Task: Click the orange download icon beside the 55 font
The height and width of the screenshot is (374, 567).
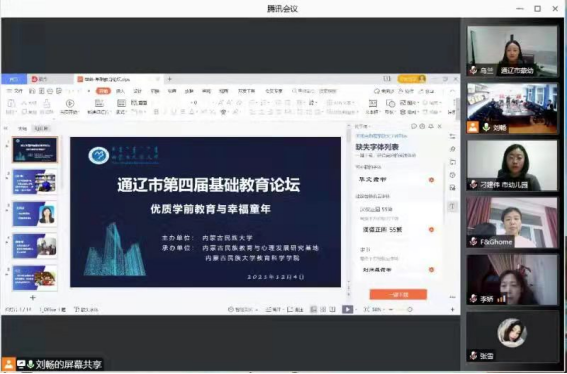Action: [x=431, y=230]
